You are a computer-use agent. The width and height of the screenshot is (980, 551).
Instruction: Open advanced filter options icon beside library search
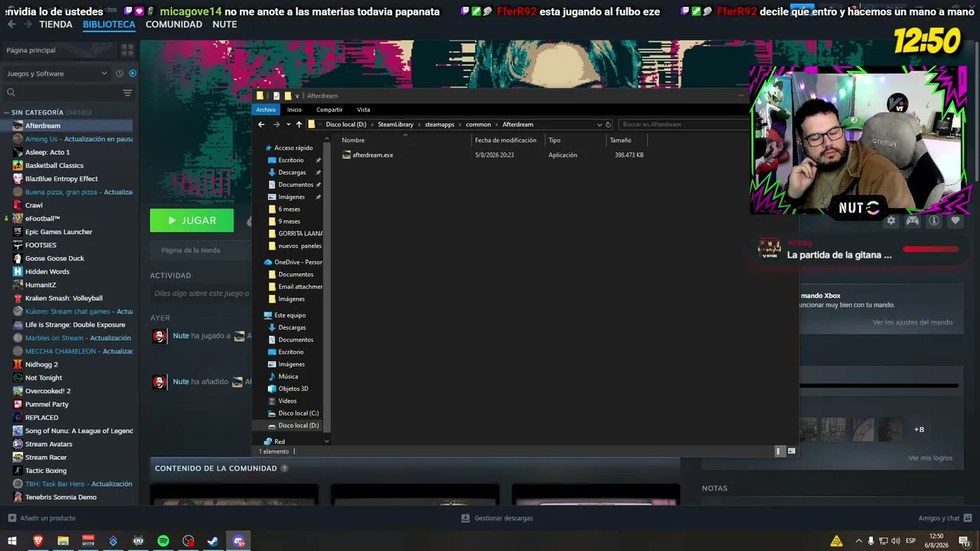[x=127, y=93]
